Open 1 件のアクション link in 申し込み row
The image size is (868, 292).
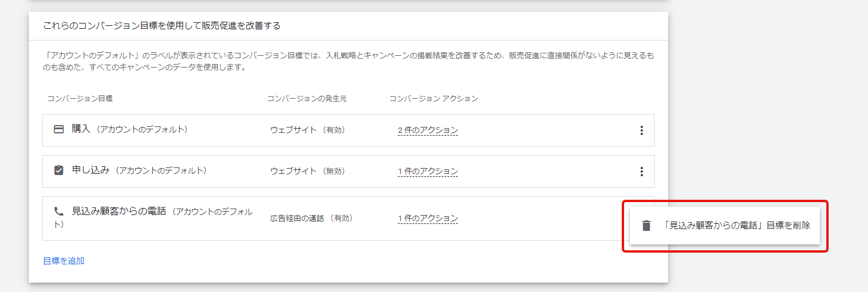[427, 172]
